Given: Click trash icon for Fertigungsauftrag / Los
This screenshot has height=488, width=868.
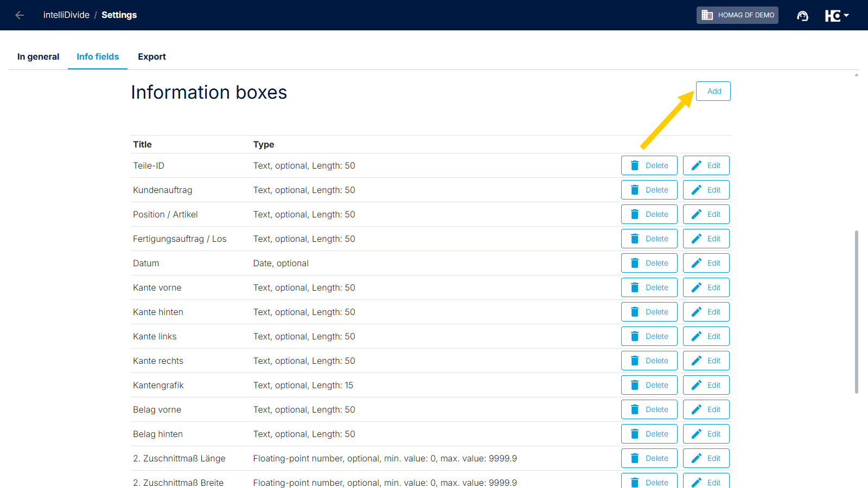Looking at the screenshot, I should coord(635,239).
